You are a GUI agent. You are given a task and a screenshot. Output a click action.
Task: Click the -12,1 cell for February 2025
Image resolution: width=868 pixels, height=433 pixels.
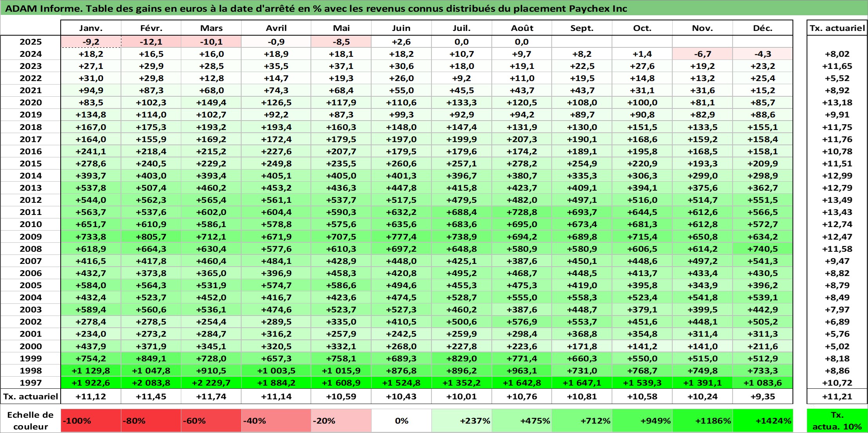[151, 41]
